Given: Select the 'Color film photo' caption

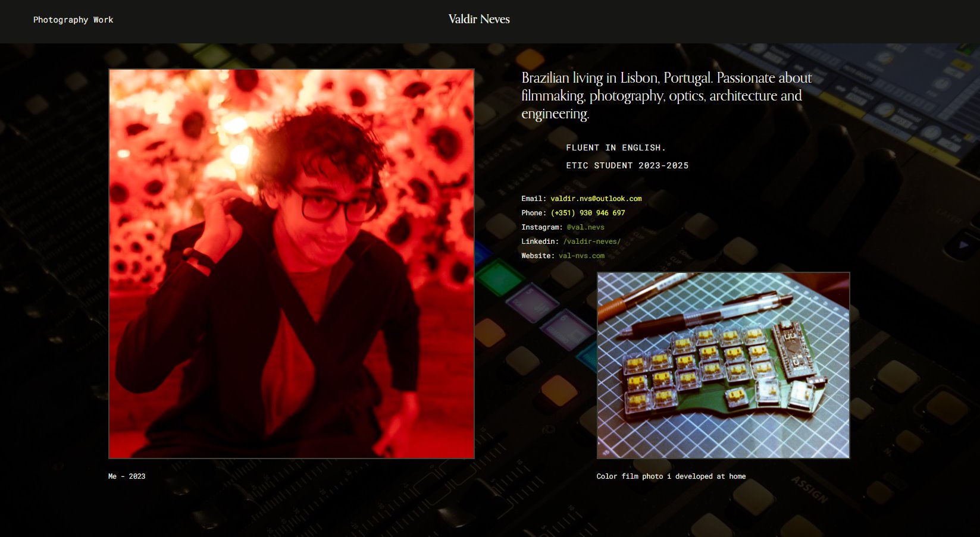Looking at the screenshot, I should (671, 476).
